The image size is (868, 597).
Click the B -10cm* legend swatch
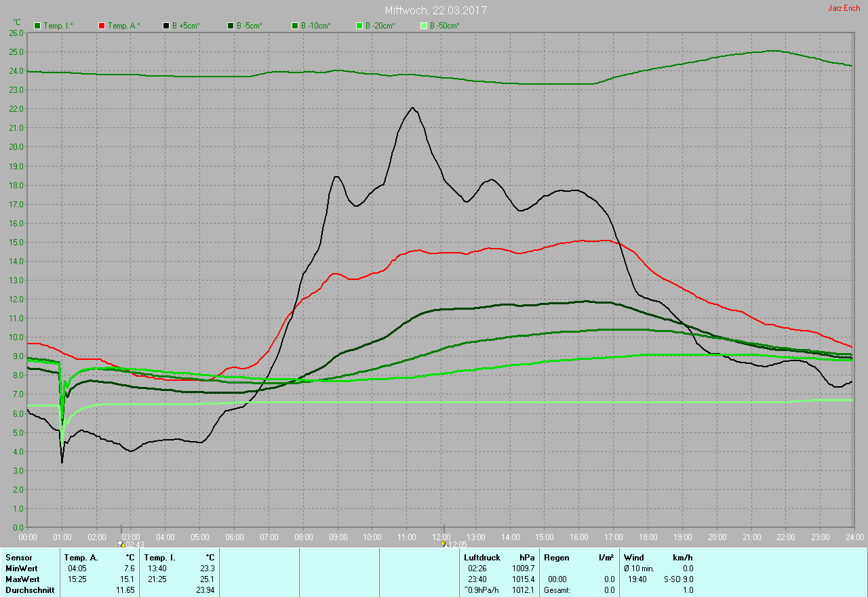[x=295, y=26]
